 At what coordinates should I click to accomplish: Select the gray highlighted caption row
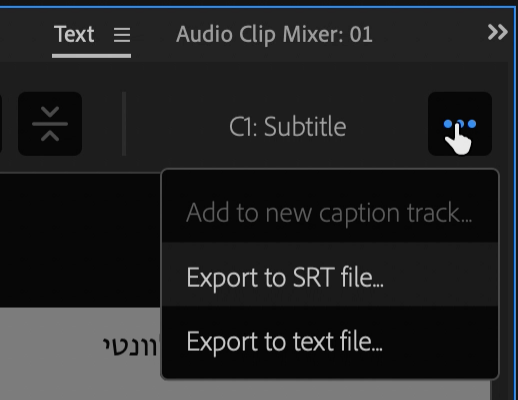click(80, 353)
